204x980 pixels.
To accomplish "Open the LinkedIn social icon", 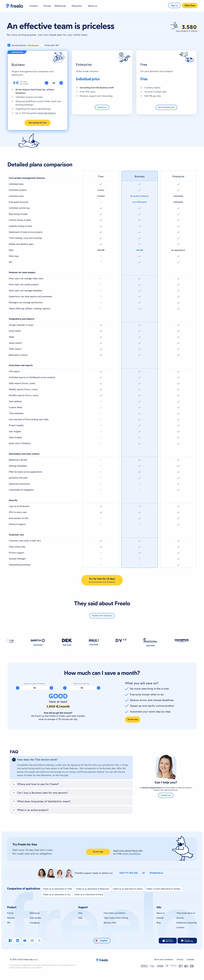I will pyautogui.click(x=18, y=940).
